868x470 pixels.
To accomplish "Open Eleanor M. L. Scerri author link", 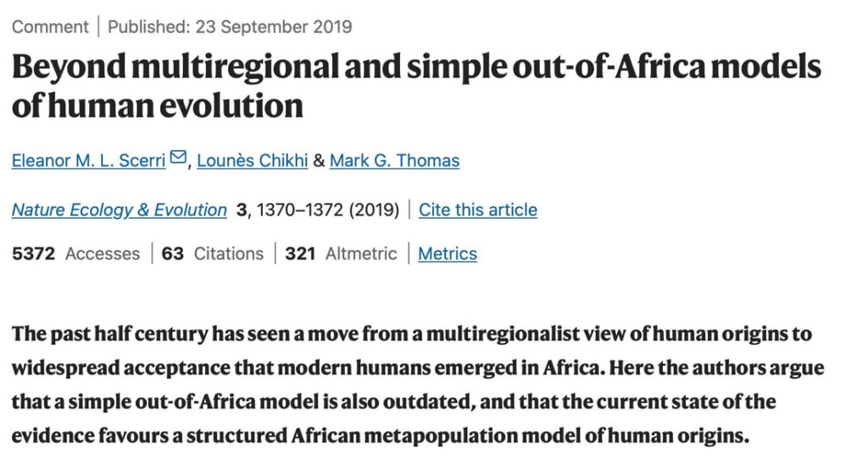I will pyautogui.click(x=88, y=160).
